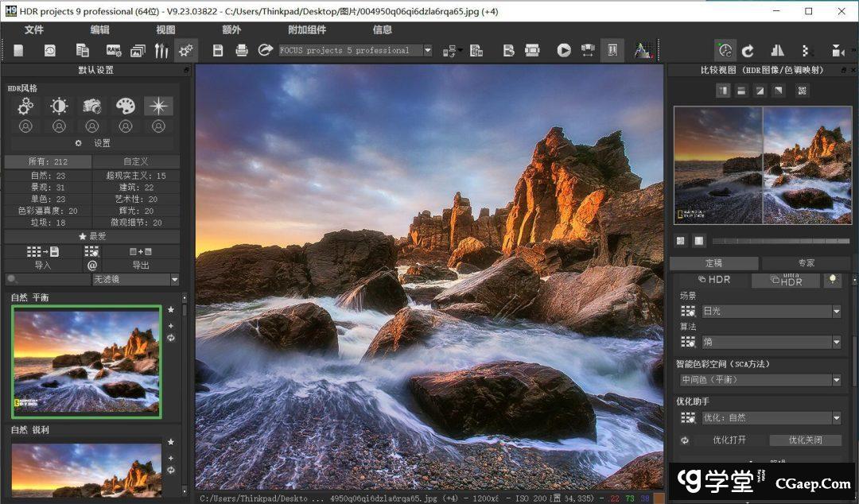The width and height of the screenshot is (859, 504).
Task: Switch to the 专家 tab
Action: pos(806,263)
